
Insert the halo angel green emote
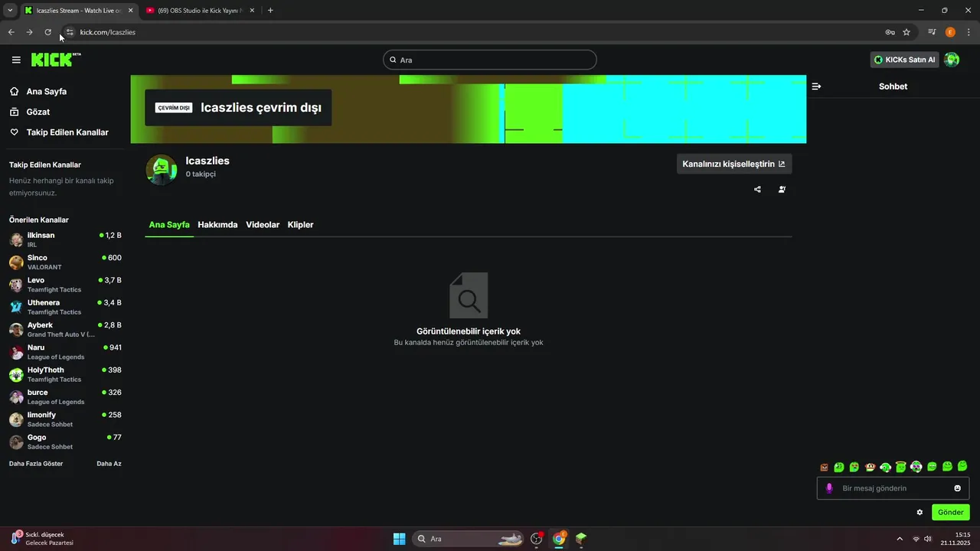pos(900,467)
